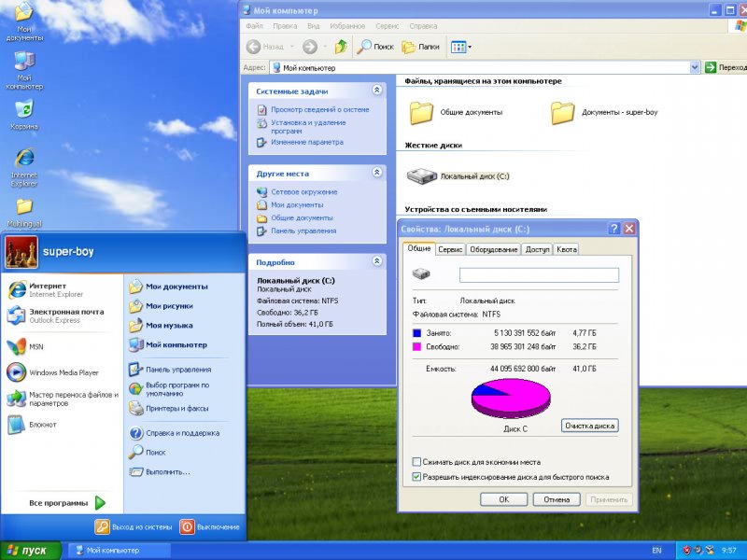Open the Правка menu

pos(285,26)
